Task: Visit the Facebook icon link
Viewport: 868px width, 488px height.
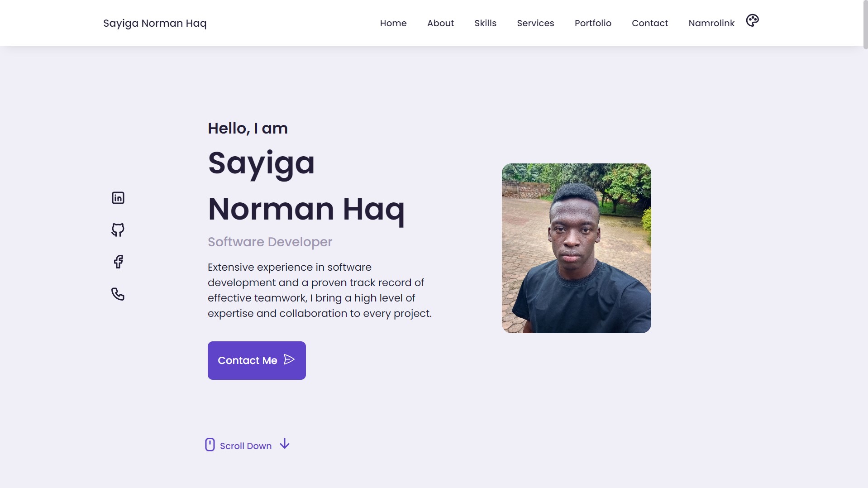Action: click(x=118, y=262)
